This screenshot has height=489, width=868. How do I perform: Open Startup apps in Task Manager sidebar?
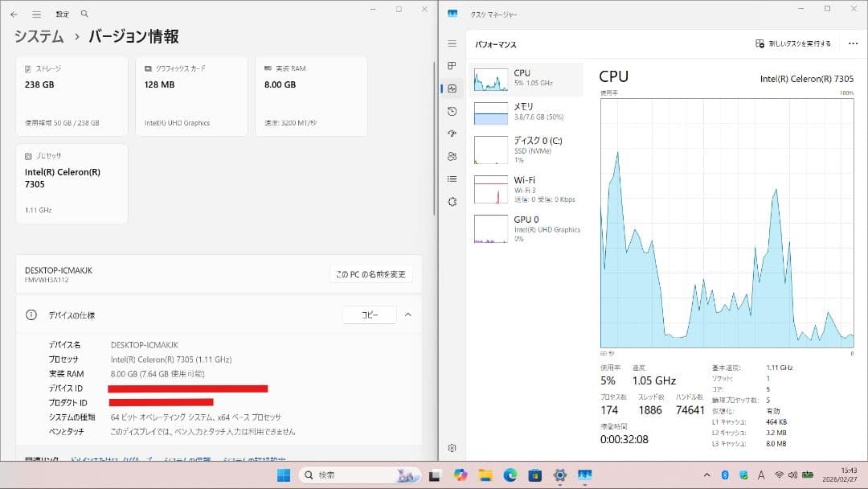tap(452, 134)
